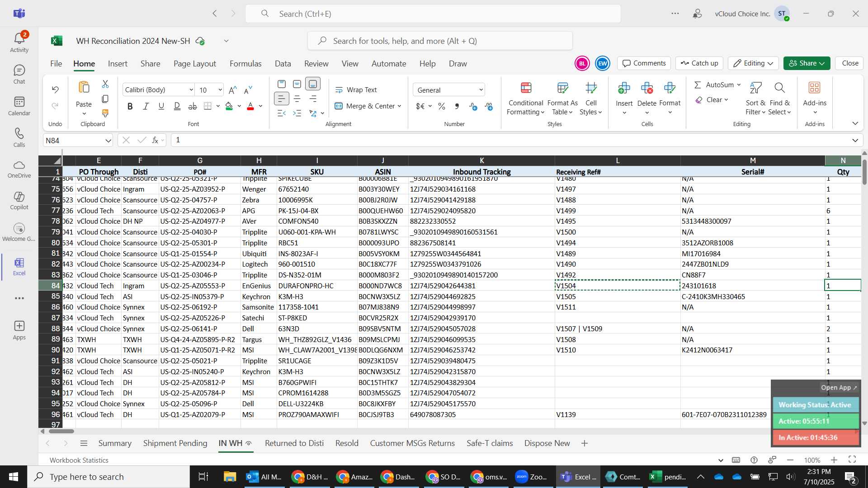Open the General number format dropdown
The width and height of the screenshot is (868, 488).
(448, 90)
